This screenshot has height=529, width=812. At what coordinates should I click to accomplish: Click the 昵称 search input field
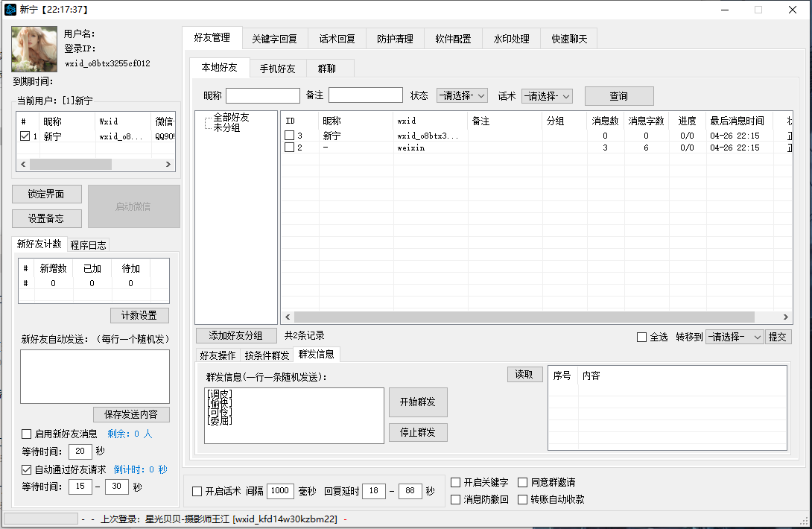coord(263,95)
